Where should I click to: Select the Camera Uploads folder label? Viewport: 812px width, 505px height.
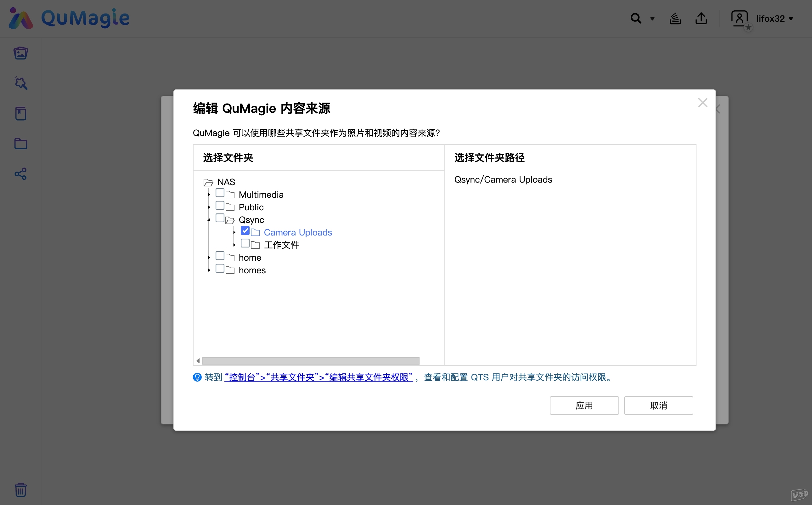tap(298, 232)
